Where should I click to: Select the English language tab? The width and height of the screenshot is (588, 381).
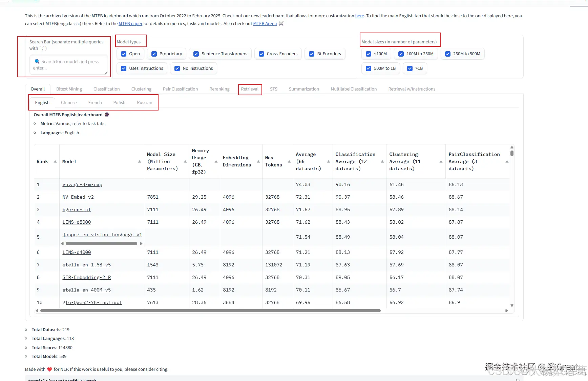42,103
